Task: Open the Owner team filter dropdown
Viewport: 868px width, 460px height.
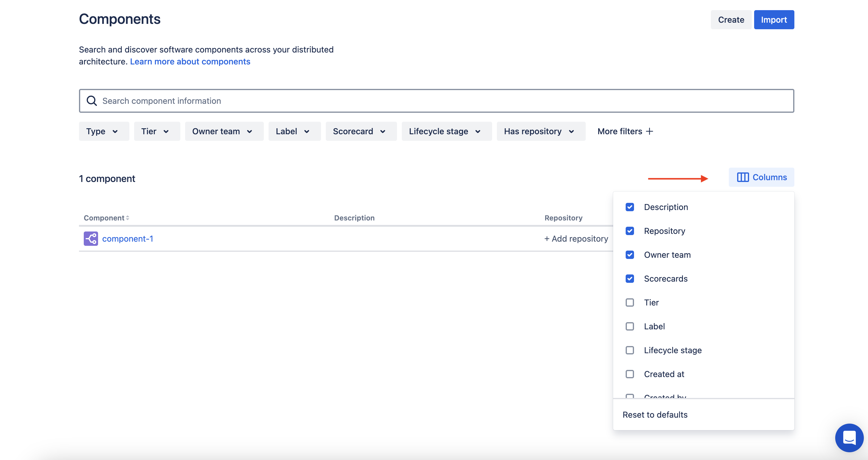Action: (224, 131)
